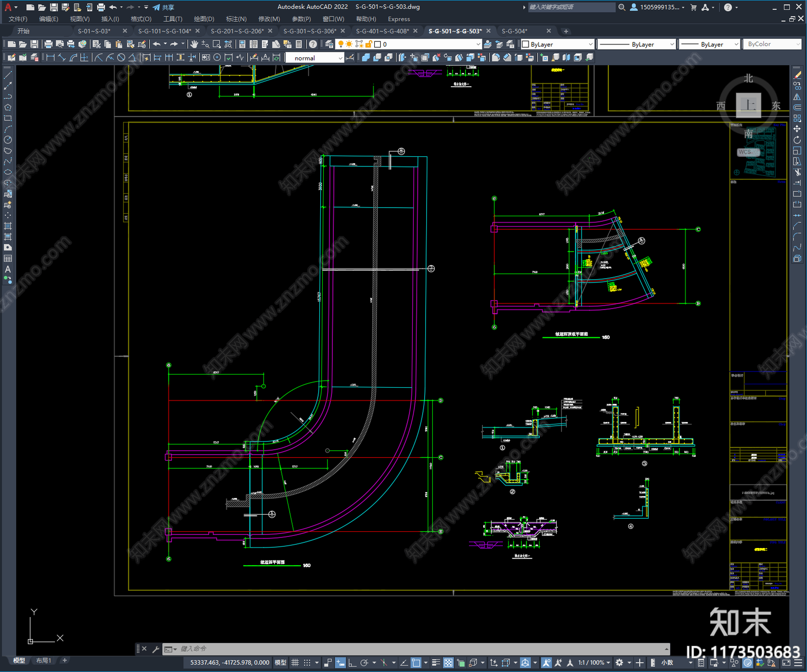Open the Help question mark icon
The image size is (807, 672).
313,44
